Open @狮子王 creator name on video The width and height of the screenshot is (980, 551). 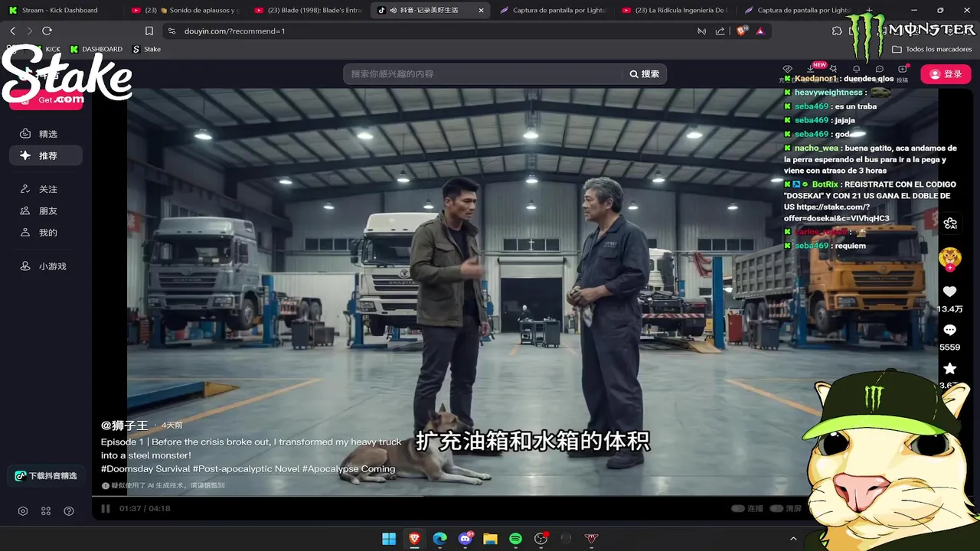click(x=124, y=425)
